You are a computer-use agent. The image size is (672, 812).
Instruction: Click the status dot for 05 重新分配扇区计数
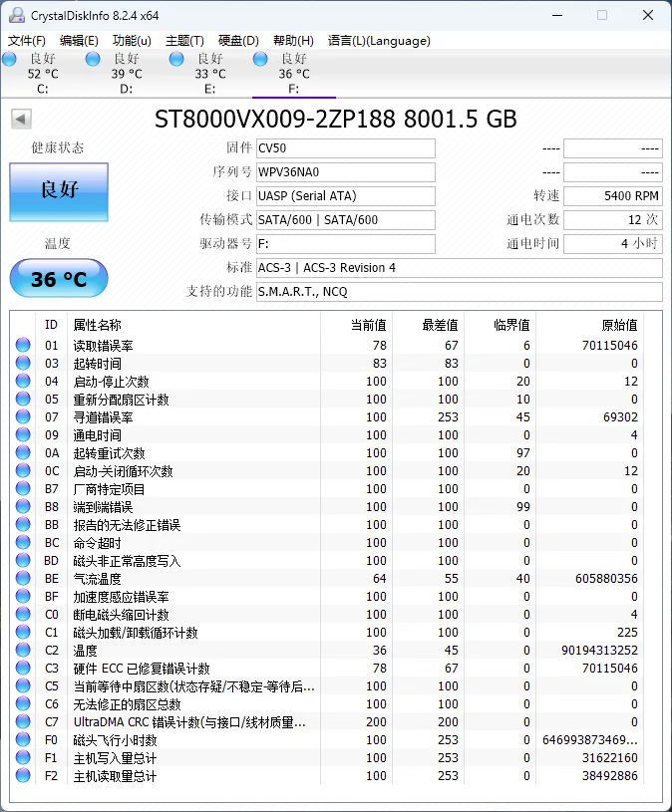(23, 399)
